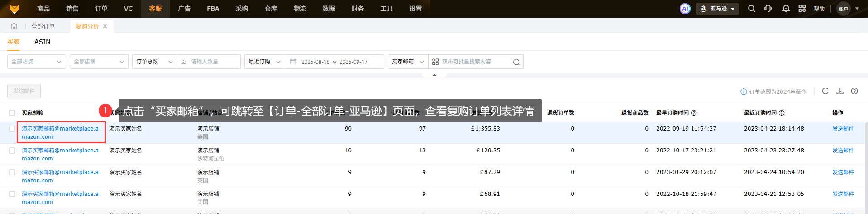Toggle the select-all header checkbox
This screenshot has width=868, height=214.
[x=12, y=113]
